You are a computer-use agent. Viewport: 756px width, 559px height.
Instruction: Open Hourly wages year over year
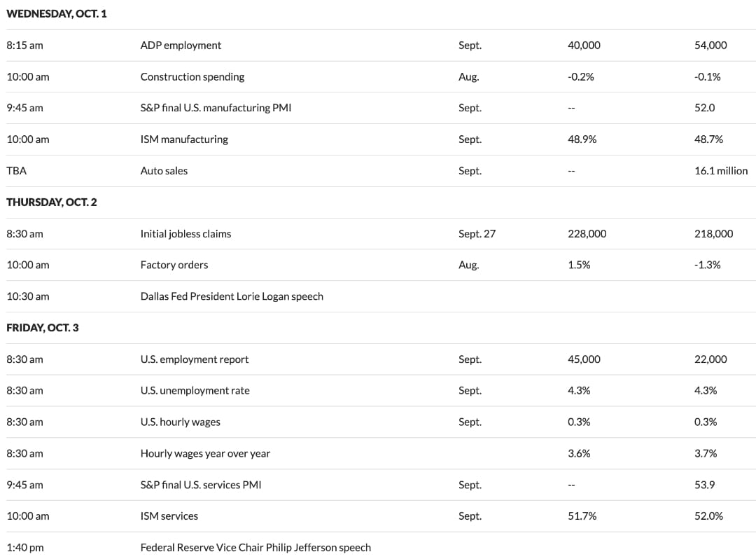point(205,453)
